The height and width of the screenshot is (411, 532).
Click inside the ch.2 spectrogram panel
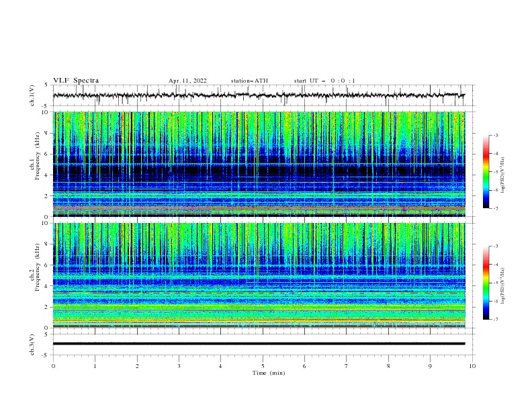tap(259, 275)
